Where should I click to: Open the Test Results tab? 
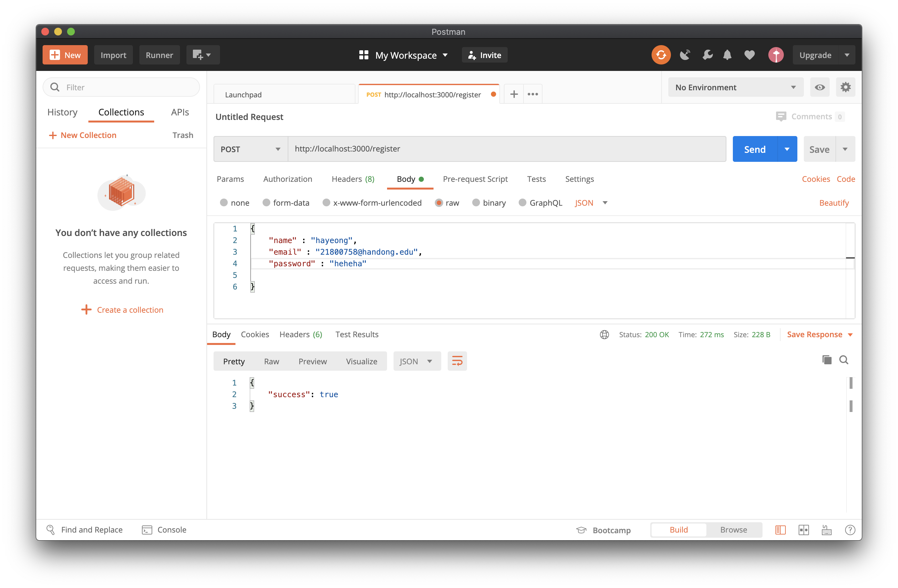(x=356, y=334)
